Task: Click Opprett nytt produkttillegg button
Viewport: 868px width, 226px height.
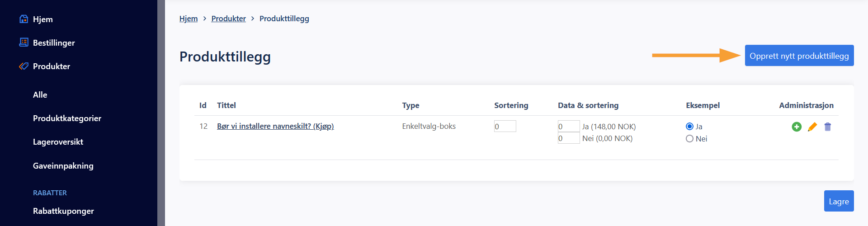Action: (x=799, y=56)
